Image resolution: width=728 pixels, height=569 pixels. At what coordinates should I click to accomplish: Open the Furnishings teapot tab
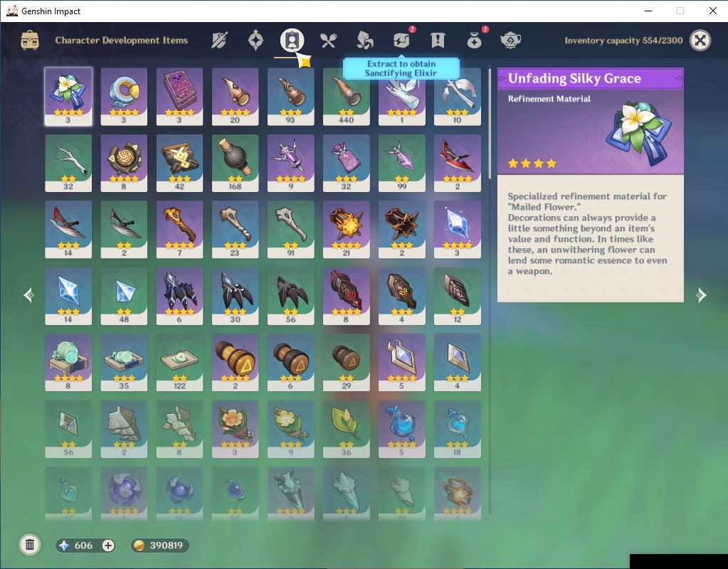pos(510,41)
